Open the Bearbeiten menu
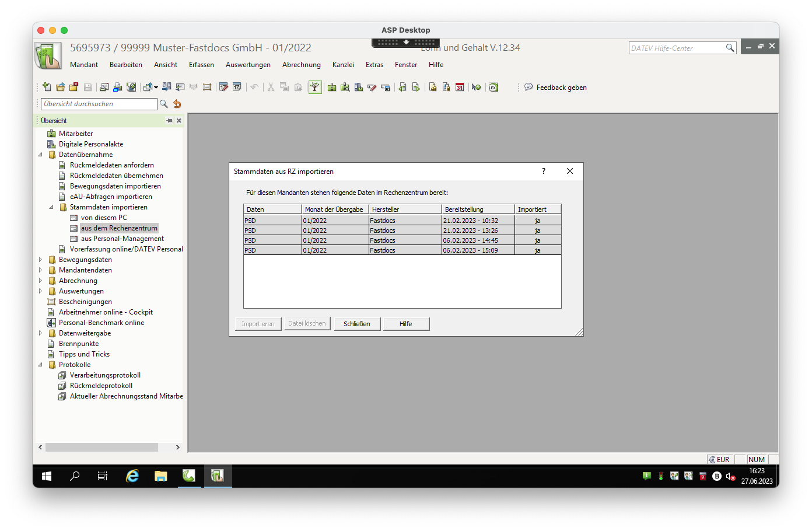The image size is (812, 531). point(126,65)
